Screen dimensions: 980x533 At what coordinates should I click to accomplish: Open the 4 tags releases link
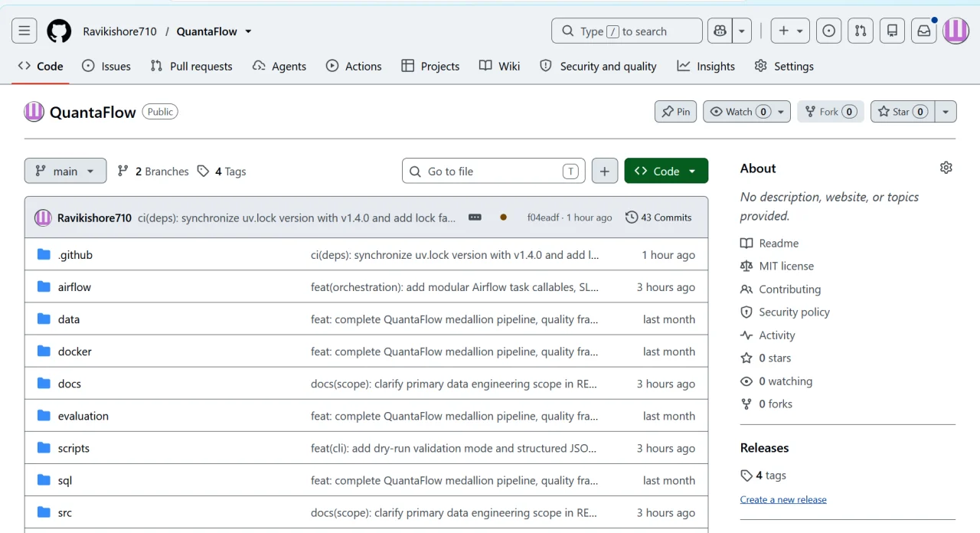(x=763, y=476)
